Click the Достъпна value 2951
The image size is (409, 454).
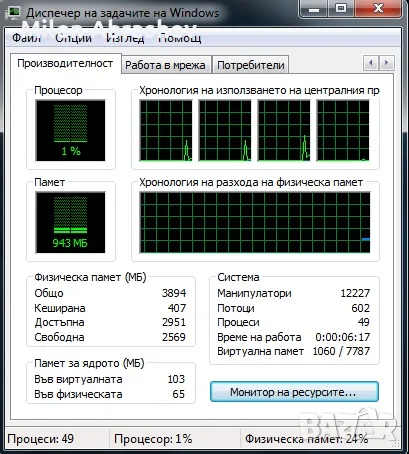coord(174,322)
